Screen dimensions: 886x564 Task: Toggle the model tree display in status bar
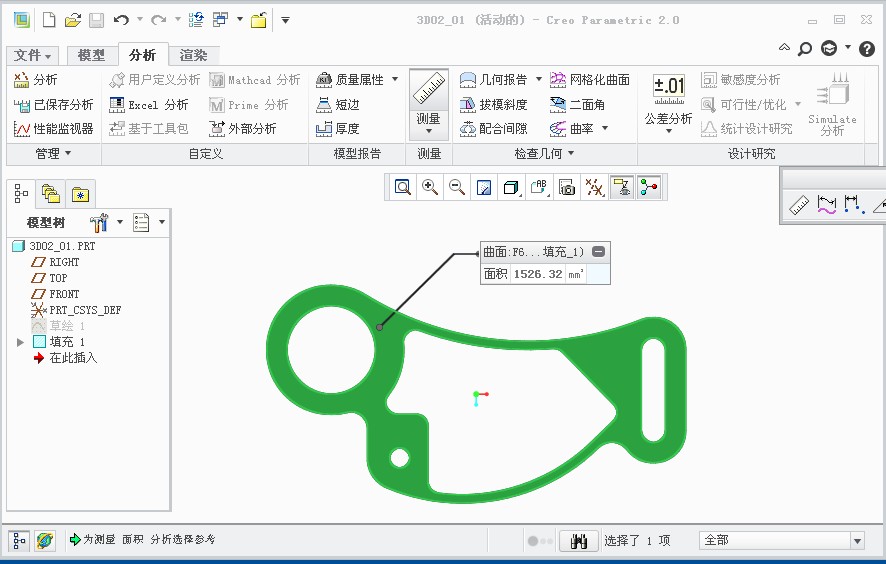click(19, 540)
